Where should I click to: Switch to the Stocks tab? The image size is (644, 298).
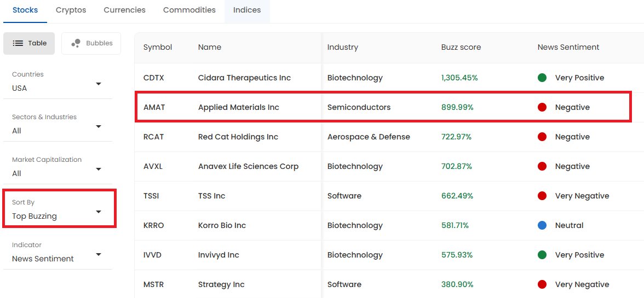click(25, 10)
